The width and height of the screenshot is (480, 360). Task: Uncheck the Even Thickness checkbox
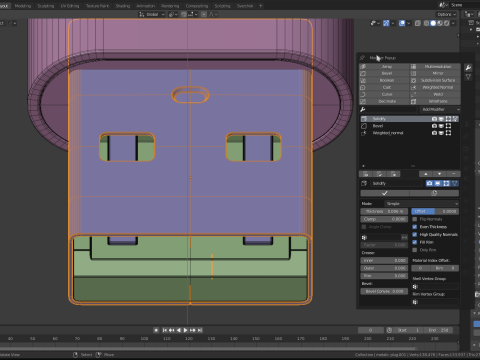coord(415,227)
